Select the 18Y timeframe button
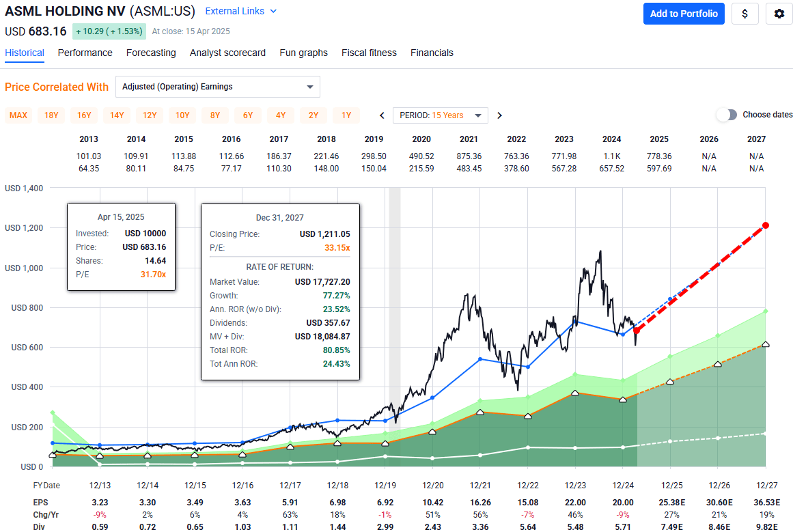Viewport: 793px width, 532px height. (51, 115)
